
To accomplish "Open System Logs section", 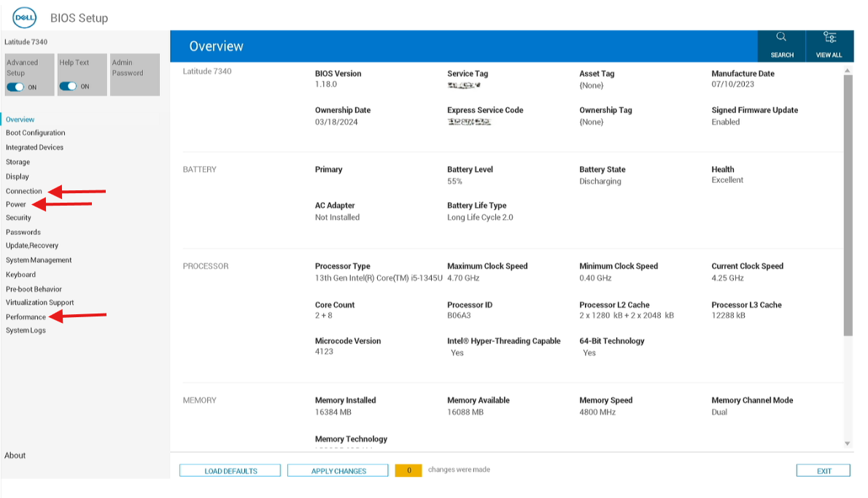I will (26, 330).
